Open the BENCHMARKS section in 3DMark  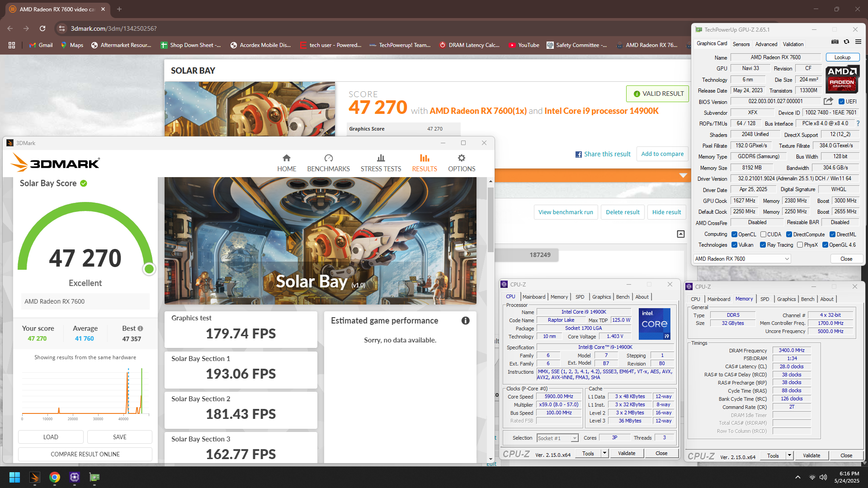328,163
